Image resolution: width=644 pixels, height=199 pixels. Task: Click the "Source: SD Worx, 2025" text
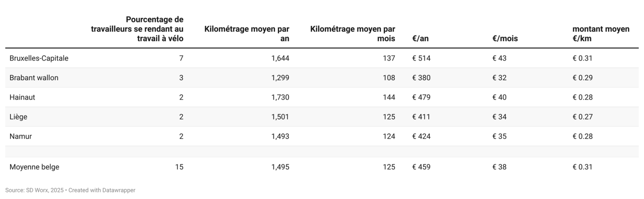point(34,190)
